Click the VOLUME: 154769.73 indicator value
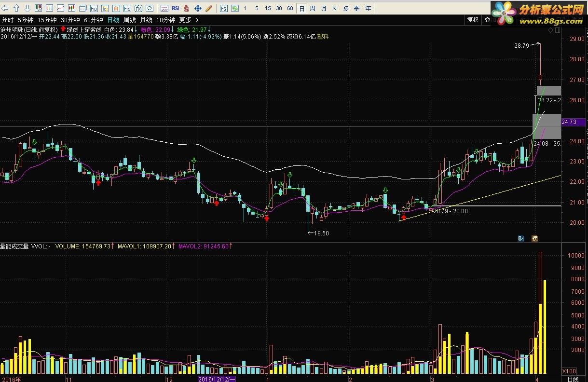This screenshot has width=588, height=382. click(83, 246)
